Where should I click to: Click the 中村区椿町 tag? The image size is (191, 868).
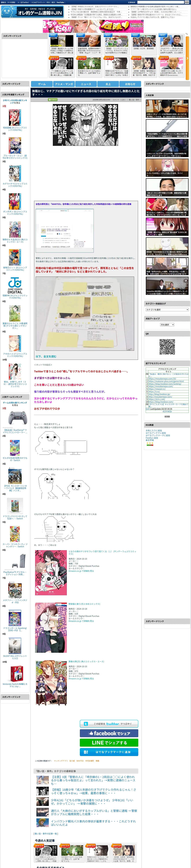90,761
